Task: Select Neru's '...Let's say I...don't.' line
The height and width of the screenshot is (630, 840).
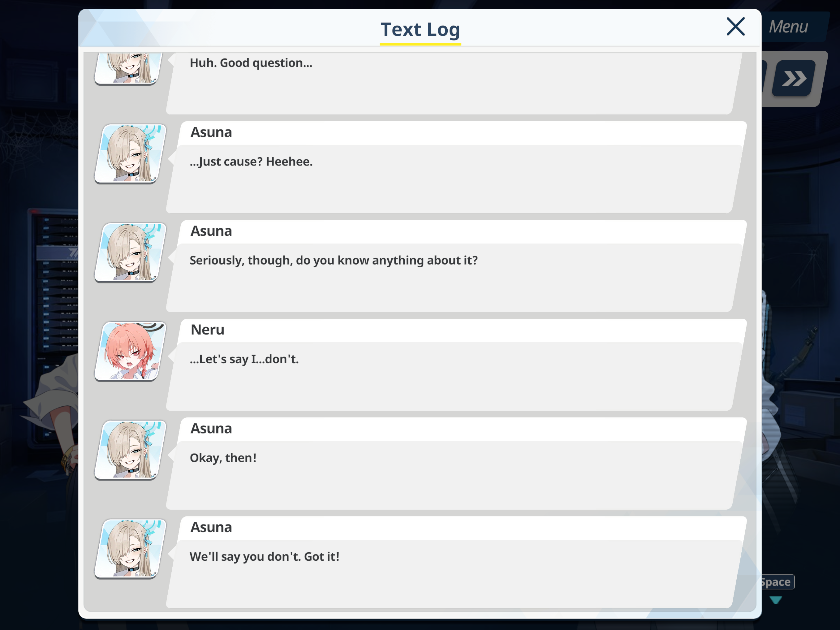Action: click(454, 376)
